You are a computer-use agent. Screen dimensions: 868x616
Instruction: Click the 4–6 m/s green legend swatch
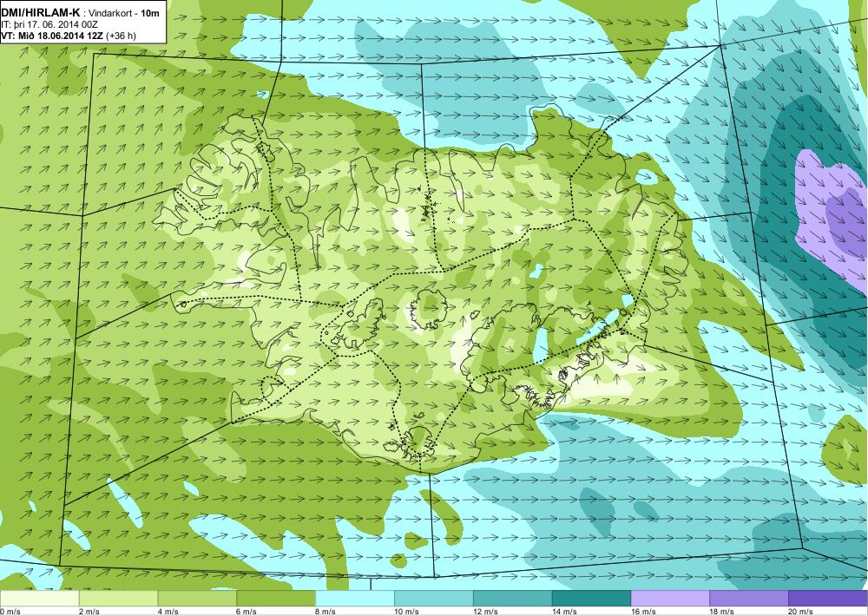point(197,599)
